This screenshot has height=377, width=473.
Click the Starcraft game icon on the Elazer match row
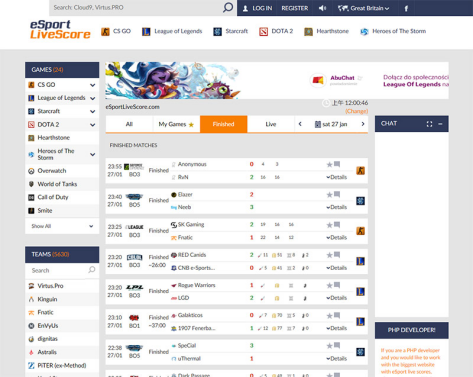pos(360,201)
